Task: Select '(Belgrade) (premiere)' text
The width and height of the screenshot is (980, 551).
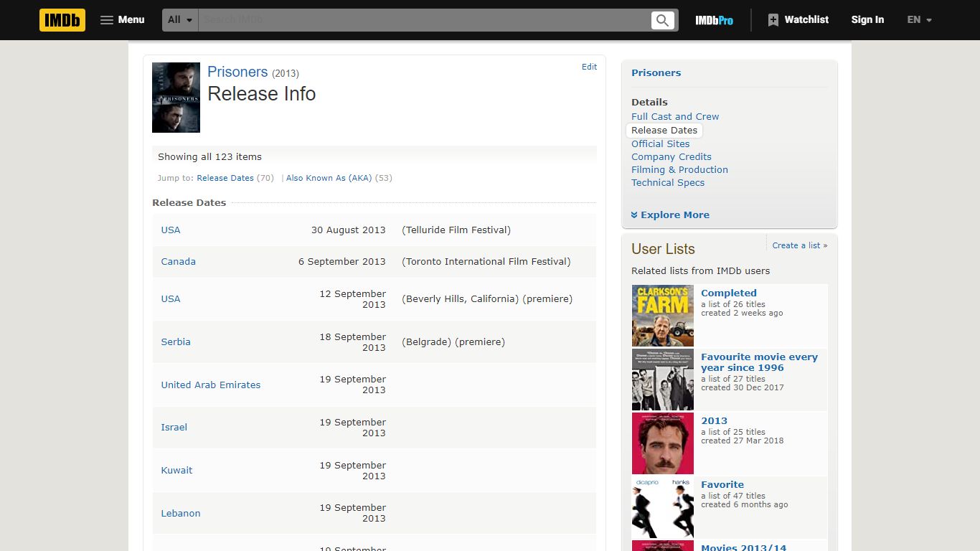Action: pyautogui.click(x=453, y=342)
